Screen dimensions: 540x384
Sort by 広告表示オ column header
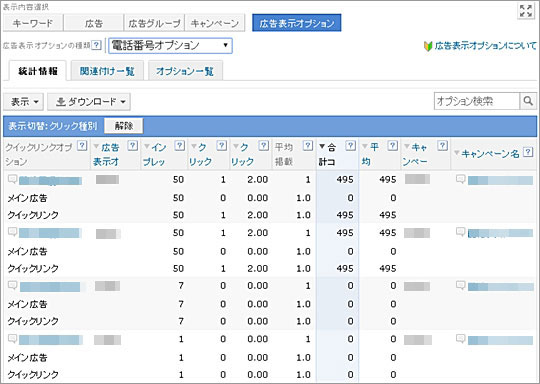click(106, 154)
